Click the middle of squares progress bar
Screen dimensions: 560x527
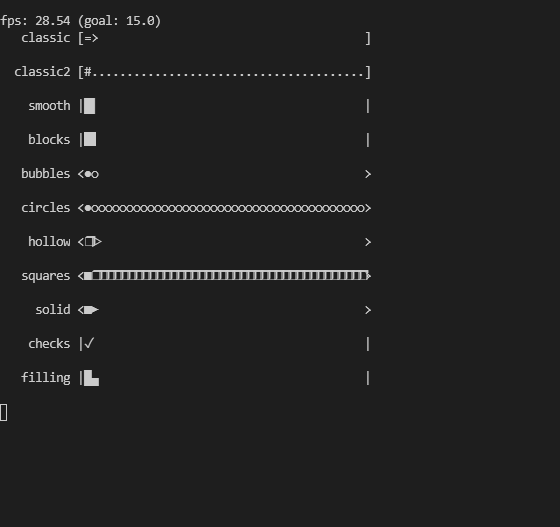point(226,276)
